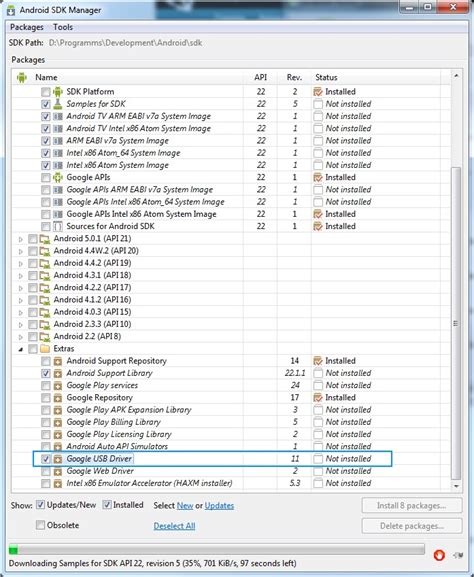
Task: Click the Android TV ARM EABI v7a system image icon
Action: click(58, 116)
